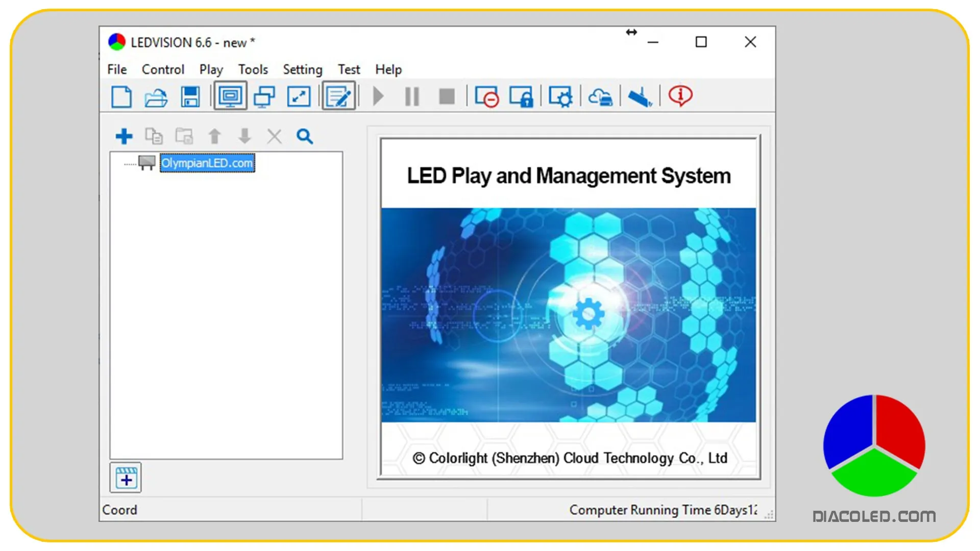Select the OlympianLED.com tree node
This screenshot has height=551, width=980.
coord(207,163)
